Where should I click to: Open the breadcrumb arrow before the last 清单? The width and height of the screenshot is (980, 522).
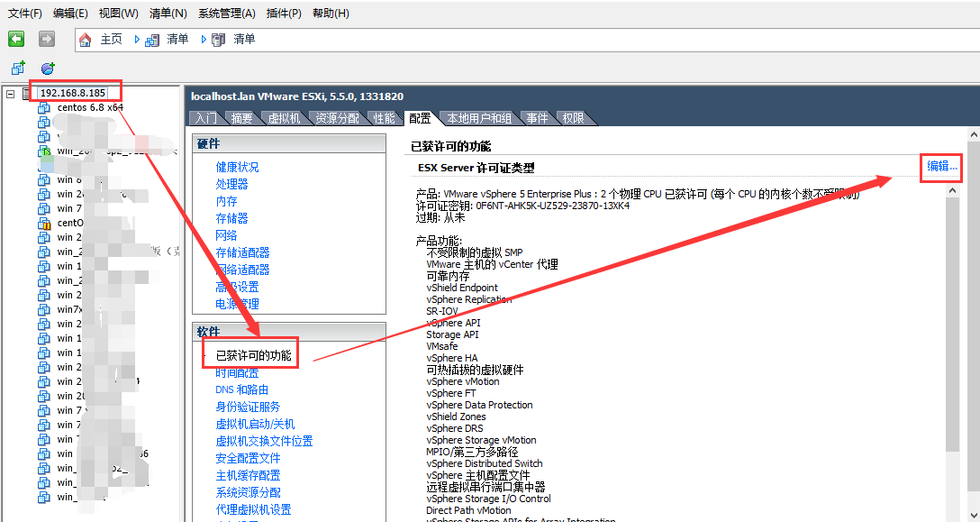click(204, 40)
